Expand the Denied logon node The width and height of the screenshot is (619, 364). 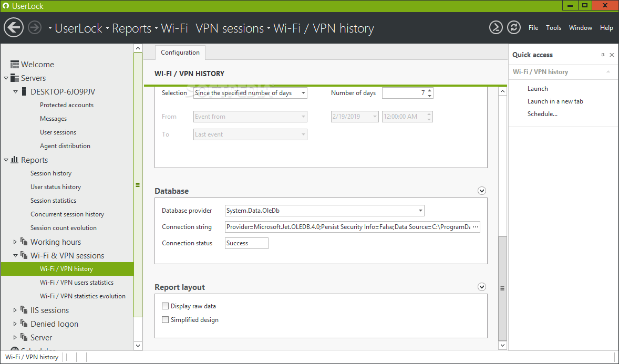pos(15,324)
